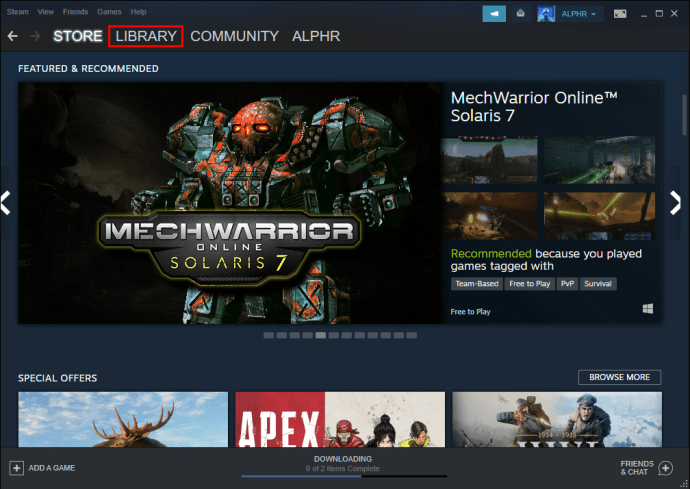Click the ADD A GAME label
The width and height of the screenshot is (690, 489).
(51, 468)
